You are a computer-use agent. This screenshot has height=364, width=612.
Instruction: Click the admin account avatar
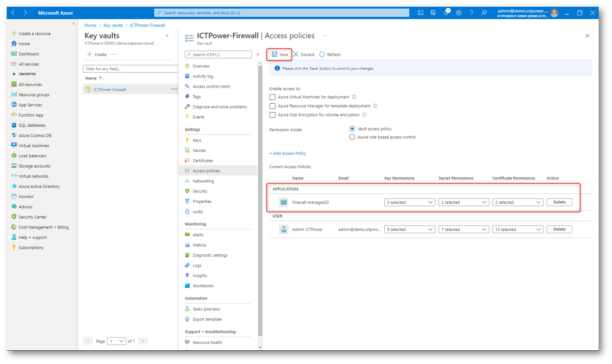click(554, 13)
